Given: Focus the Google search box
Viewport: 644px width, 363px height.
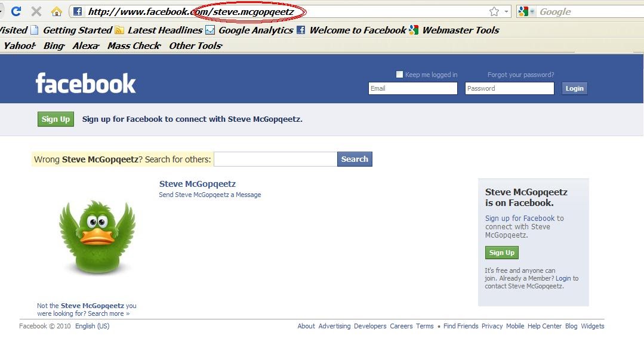Looking at the screenshot, I should coord(591,11).
